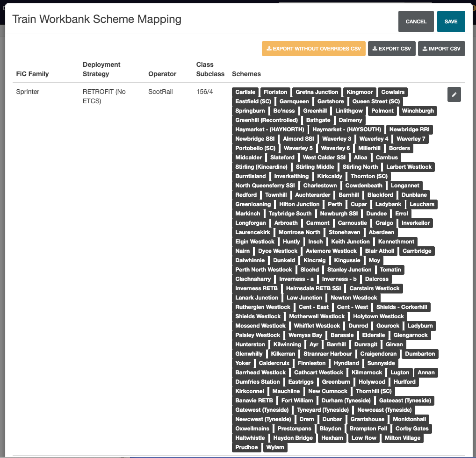This screenshot has height=458, width=476.
Task: Select the Waverley 7 scheme tag
Action: tap(411, 139)
